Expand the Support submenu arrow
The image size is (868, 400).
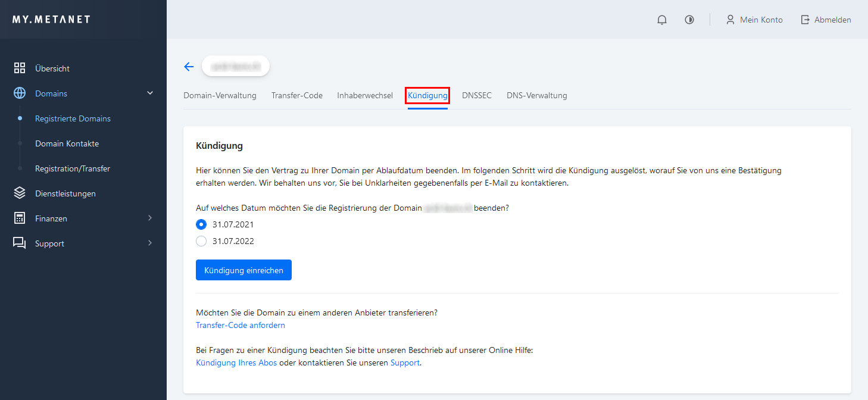(x=150, y=243)
